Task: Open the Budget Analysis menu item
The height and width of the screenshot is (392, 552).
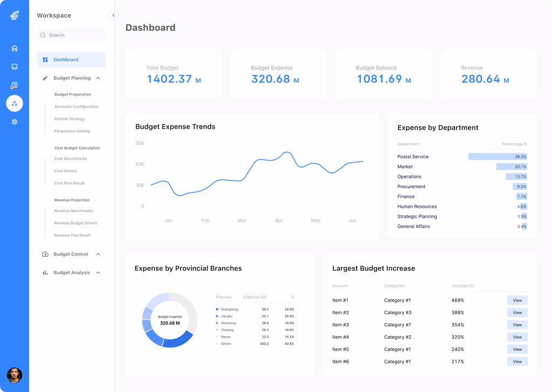Action: 72,272
